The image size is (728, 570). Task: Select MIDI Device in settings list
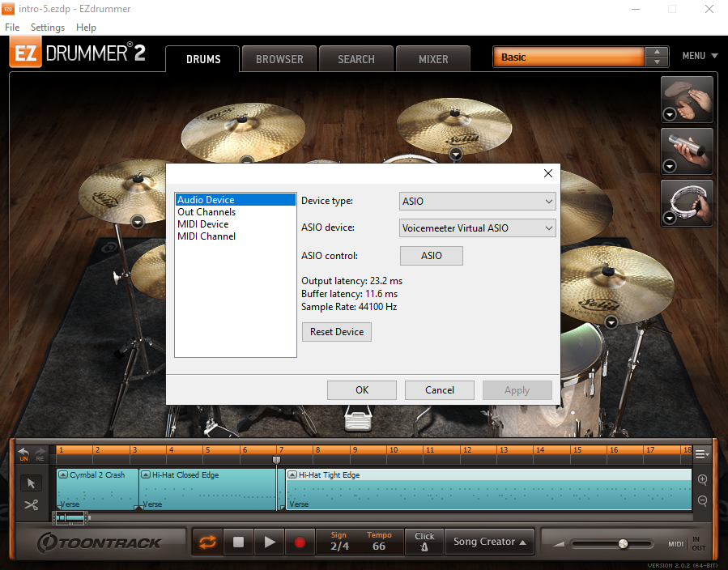point(236,223)
